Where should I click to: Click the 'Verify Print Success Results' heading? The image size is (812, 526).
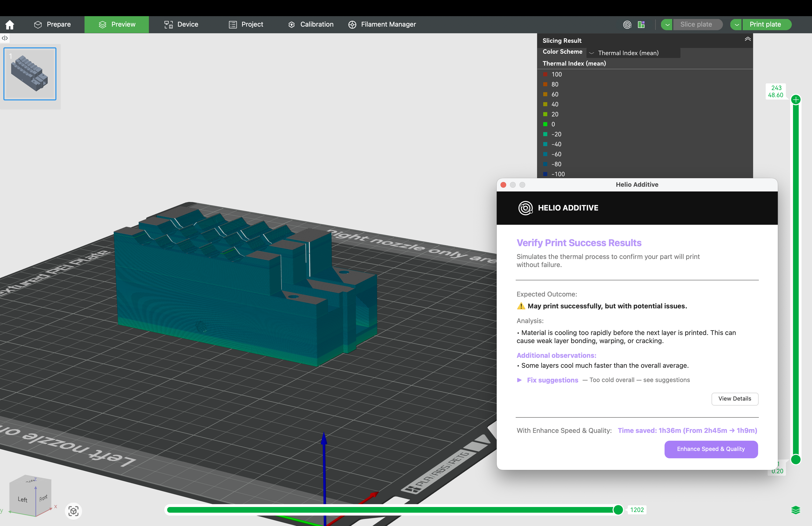[x=579, y=243]
